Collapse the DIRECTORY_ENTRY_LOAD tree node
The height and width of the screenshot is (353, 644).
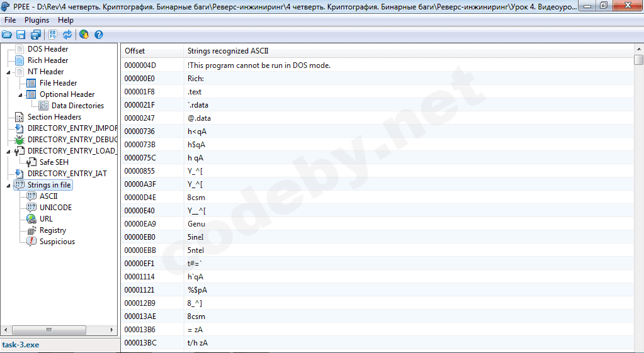(8, 152)
